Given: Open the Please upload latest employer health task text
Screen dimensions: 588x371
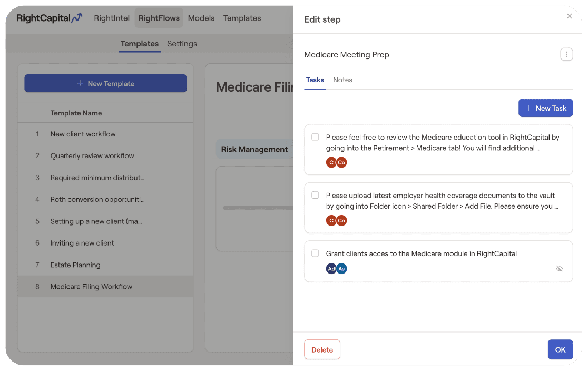Looking at the screenshot, I should (442, 201).
